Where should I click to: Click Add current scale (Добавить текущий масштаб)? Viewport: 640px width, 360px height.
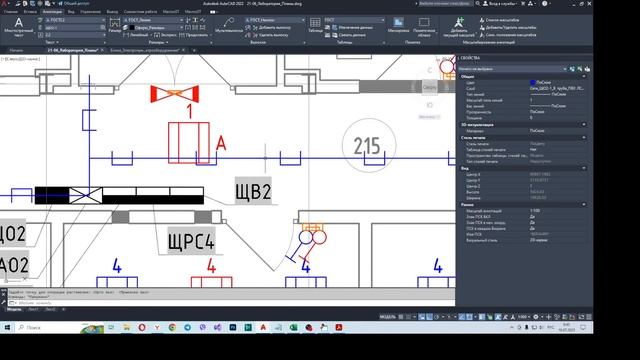pos(459,27)
